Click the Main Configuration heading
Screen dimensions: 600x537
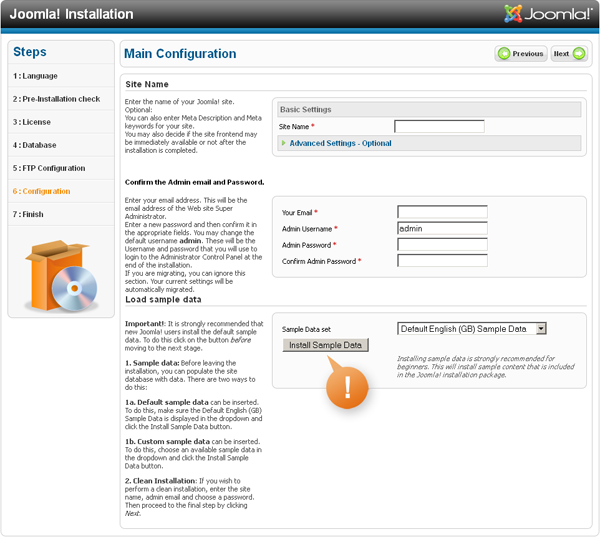(180, 54)
